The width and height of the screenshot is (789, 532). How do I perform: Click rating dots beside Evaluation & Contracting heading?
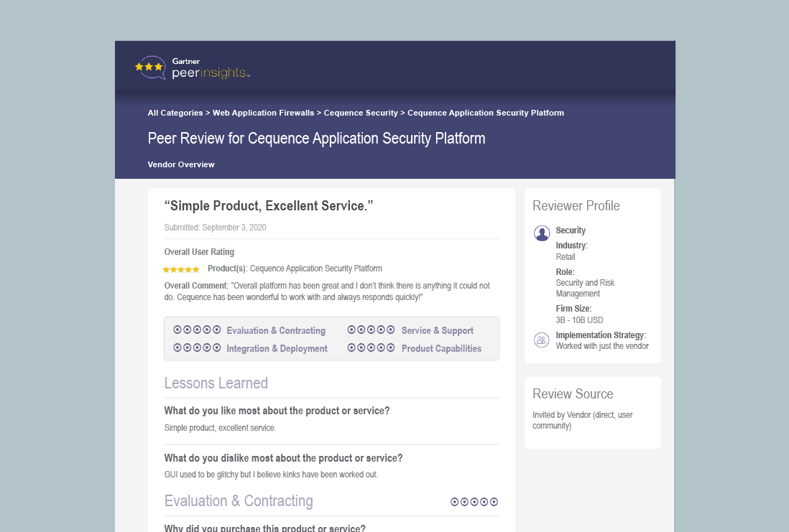474,502
